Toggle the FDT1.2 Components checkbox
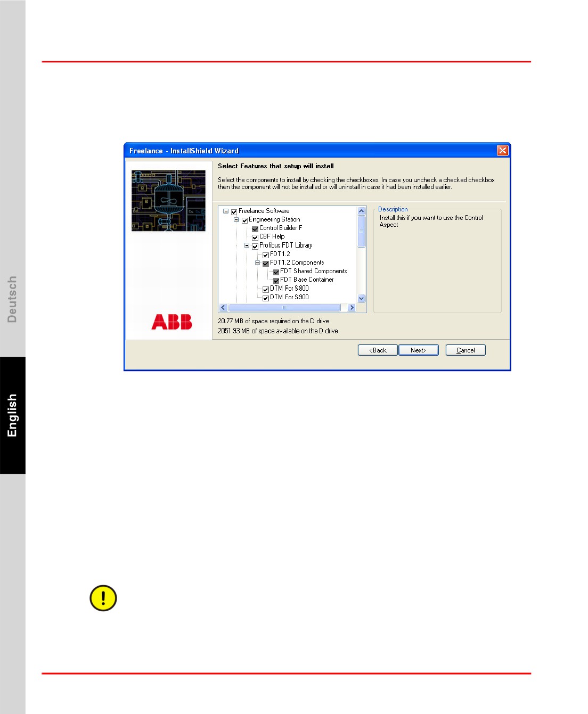The width and height of the screenshot is (588, 714). tap(266, 264)
